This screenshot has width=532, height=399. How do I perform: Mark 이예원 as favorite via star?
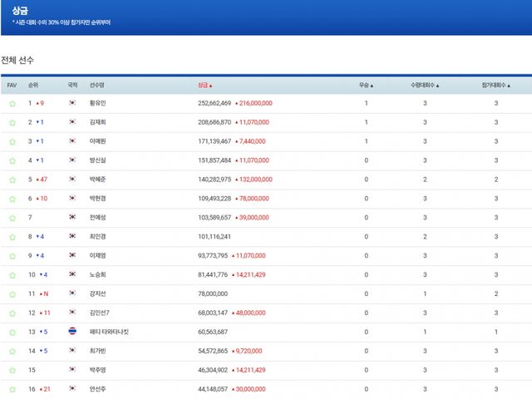(x=12, y=142)
